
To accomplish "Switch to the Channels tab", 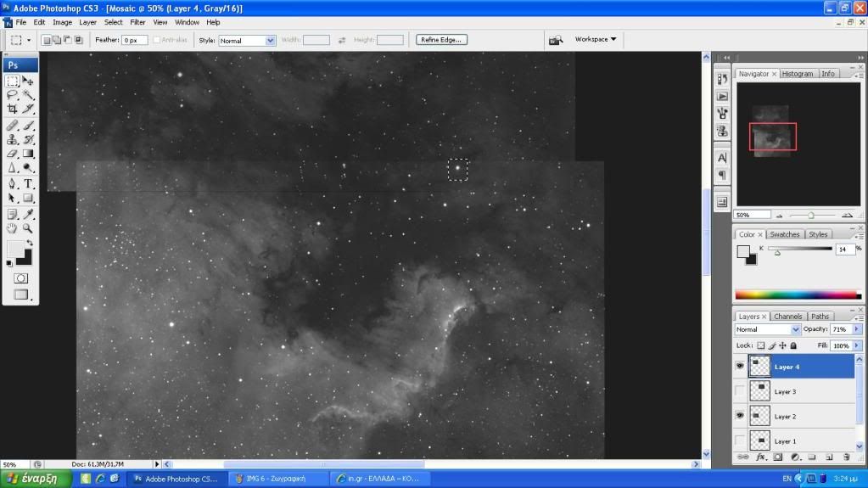I will point(787,317).
